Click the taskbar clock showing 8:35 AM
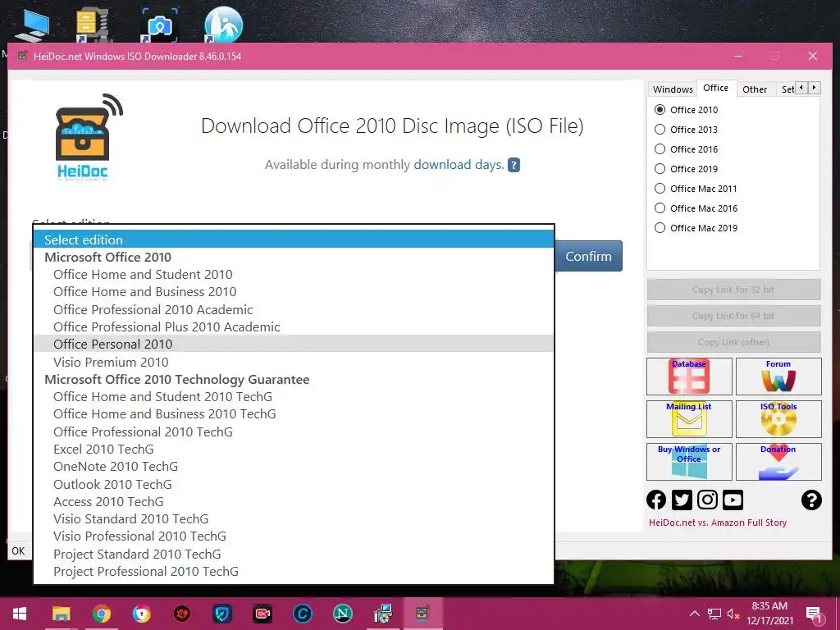Image resolution: width=840 pixels, height=630 pixels. 769,614
